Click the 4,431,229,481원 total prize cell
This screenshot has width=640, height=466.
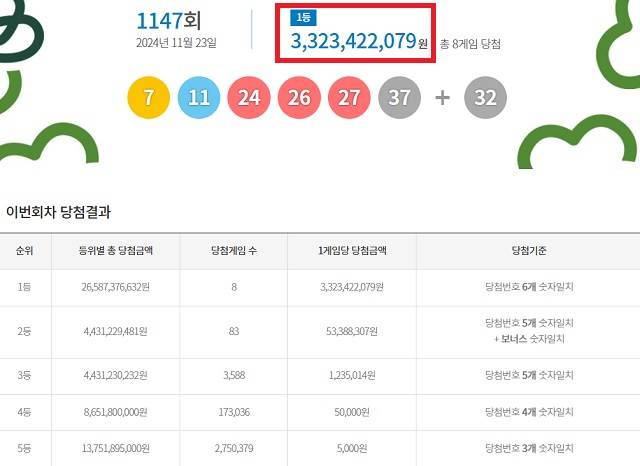[116, 331]
